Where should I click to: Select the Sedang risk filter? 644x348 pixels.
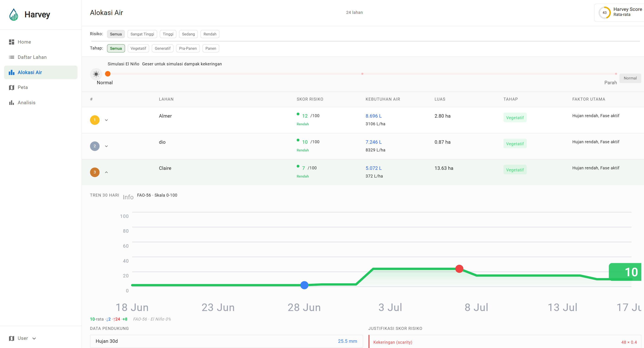click(x=188, y=34)
